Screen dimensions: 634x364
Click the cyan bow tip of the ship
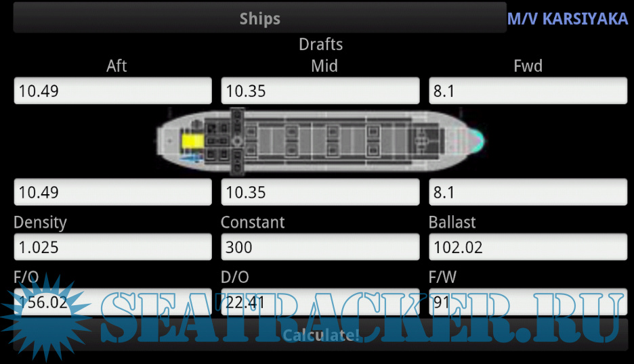tap(477, 139)
